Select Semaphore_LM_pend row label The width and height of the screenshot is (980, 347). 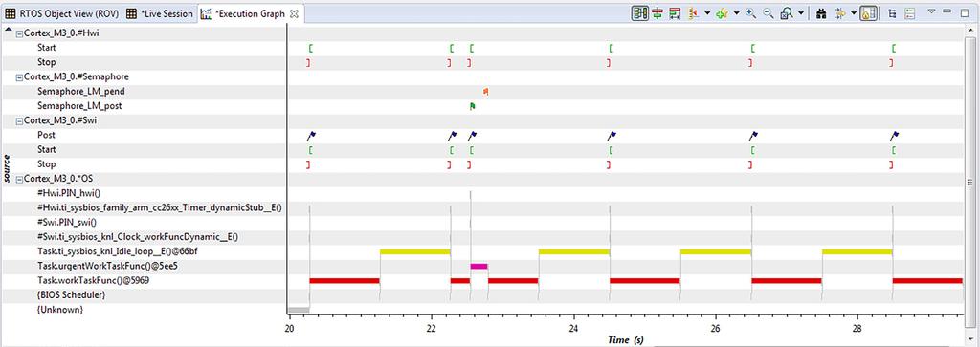click(x=80, y=91)
